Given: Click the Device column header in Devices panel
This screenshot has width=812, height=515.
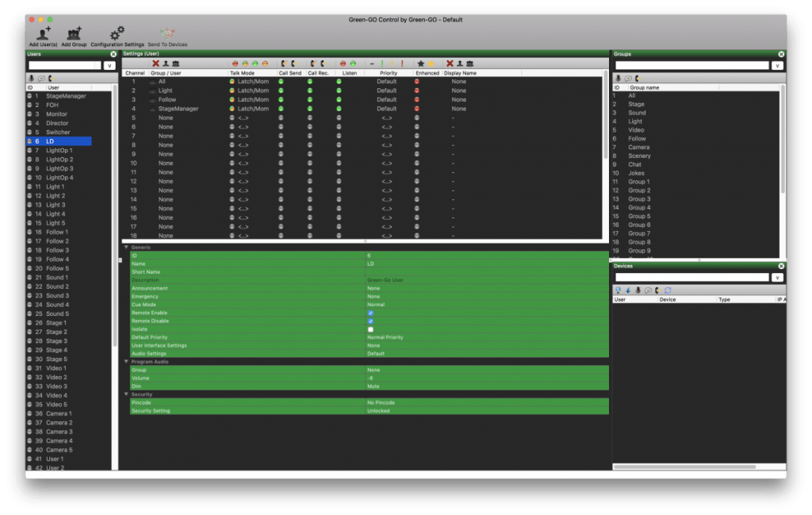Looking at the screenshot, I should pyautogui.click(x=668, y=299).
